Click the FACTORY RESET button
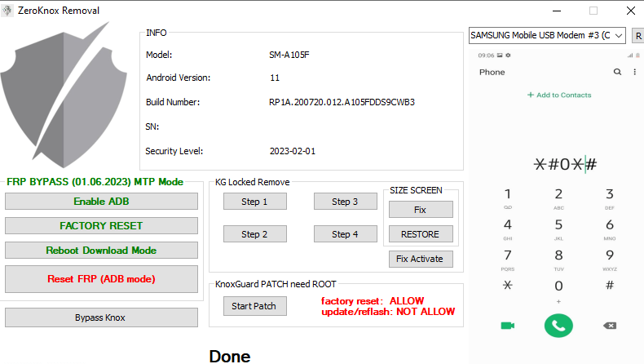This screenshot has width=644, height=364. coord(101,226)
